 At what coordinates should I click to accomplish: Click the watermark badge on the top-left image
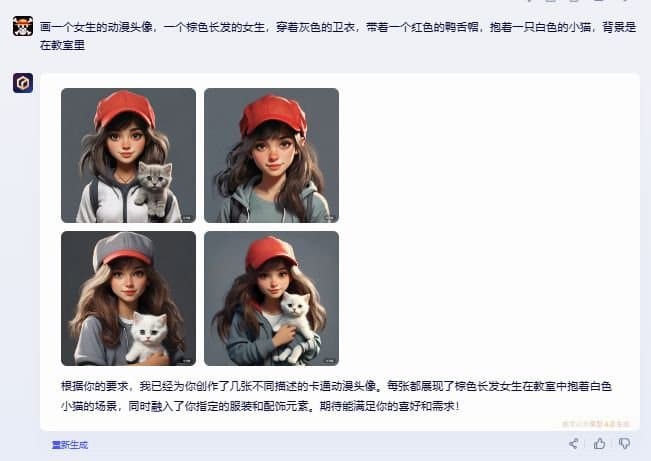[x=186, y=218]
